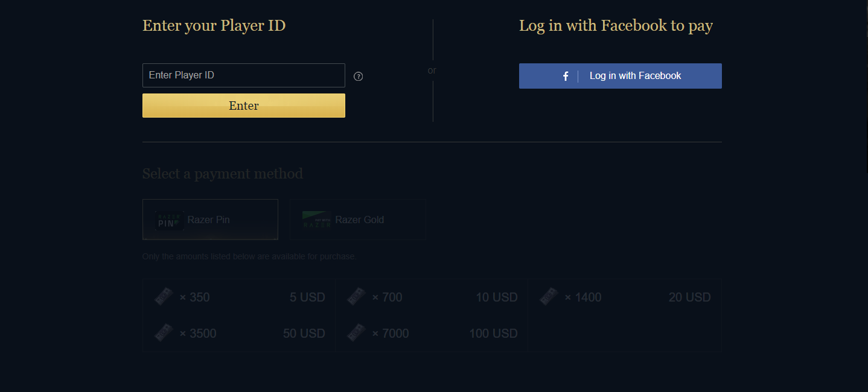This screenshot has height=392, width=868.
Task: Choose the 100 USD package
Action: click(432, 333)
